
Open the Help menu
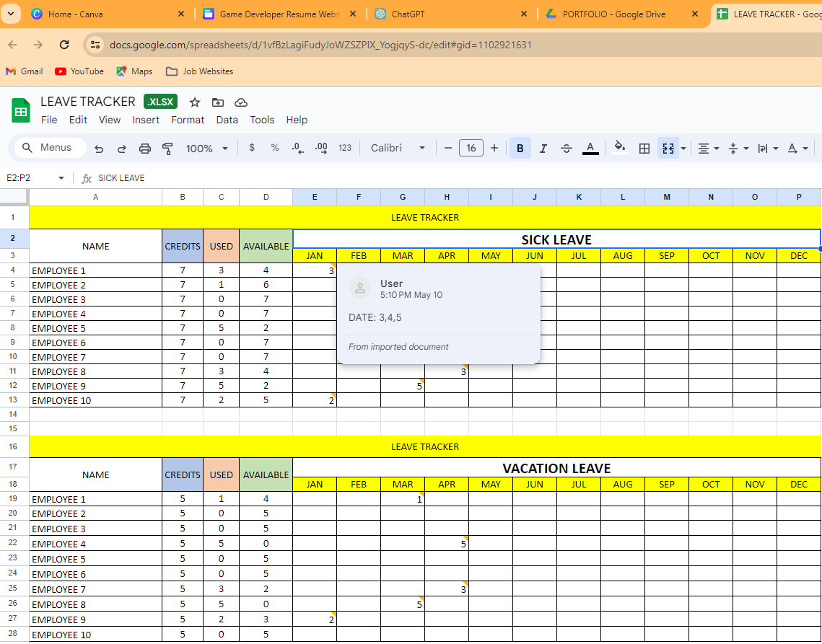pyautogui.click(x=297, y=120)
